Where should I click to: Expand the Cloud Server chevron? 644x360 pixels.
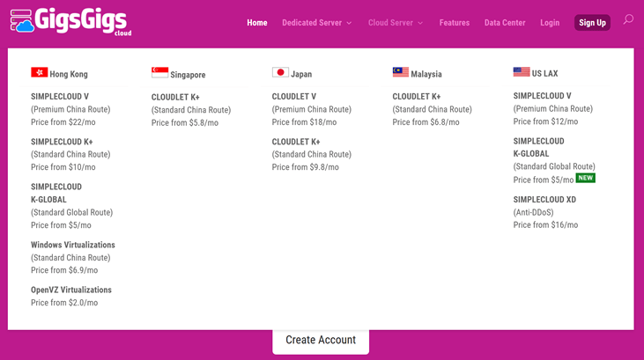(x=420, y=24)
